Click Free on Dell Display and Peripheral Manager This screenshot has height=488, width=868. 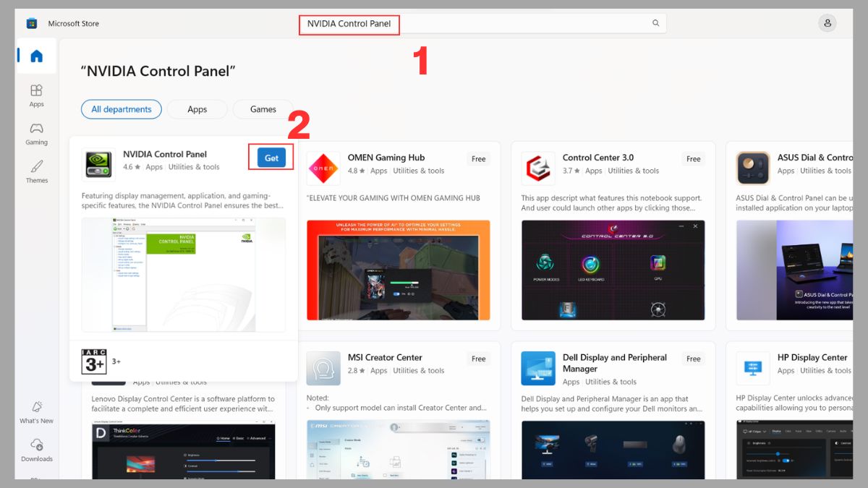click(x=694, y=359)
